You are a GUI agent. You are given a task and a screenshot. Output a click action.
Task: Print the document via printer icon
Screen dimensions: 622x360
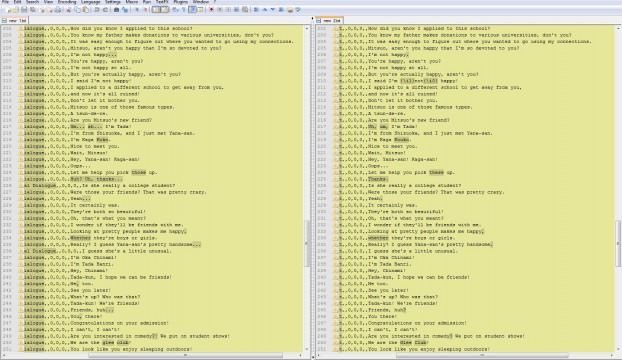tap(58, 10)
